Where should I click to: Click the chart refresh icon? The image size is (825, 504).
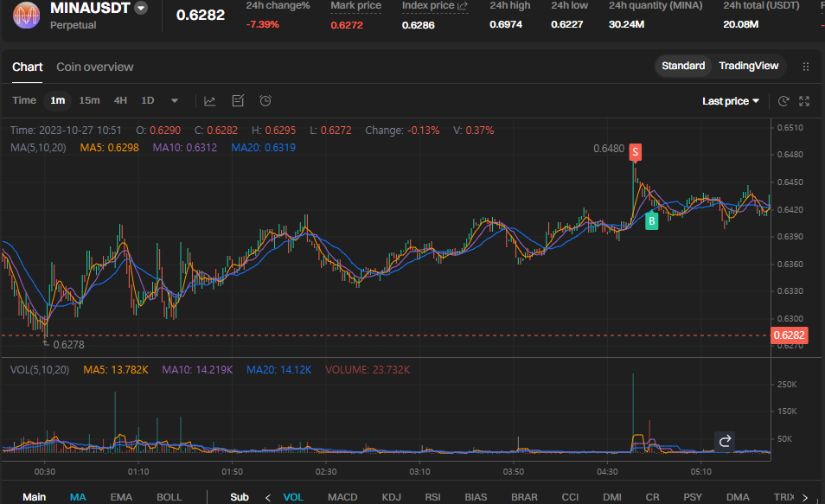coord(783,101)
